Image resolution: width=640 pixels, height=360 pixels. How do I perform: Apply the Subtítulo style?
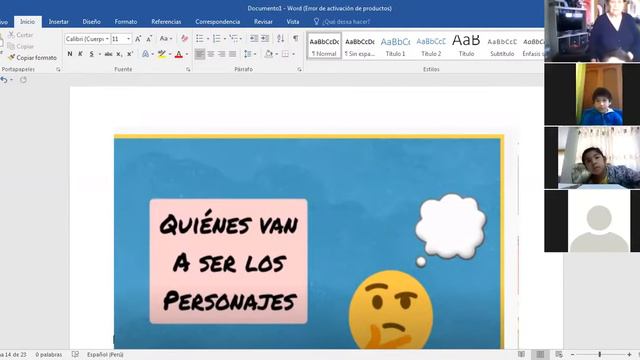pos(502,46)
